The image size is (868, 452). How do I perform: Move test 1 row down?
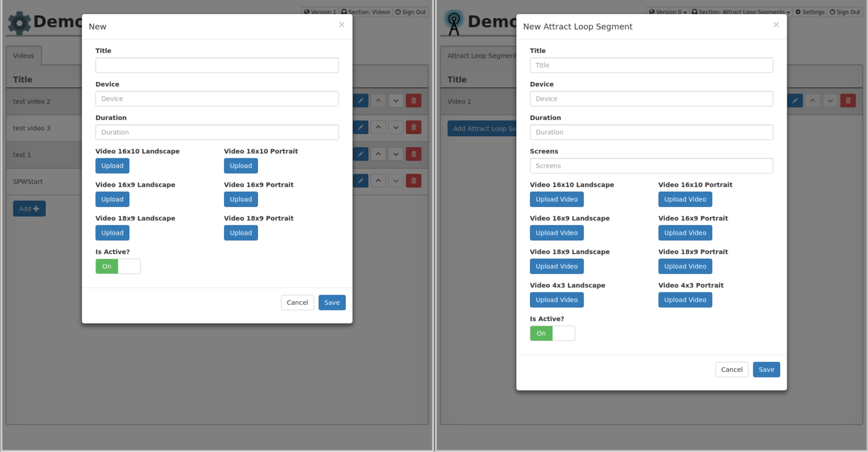pyautogui.click(x=396, y=155)
